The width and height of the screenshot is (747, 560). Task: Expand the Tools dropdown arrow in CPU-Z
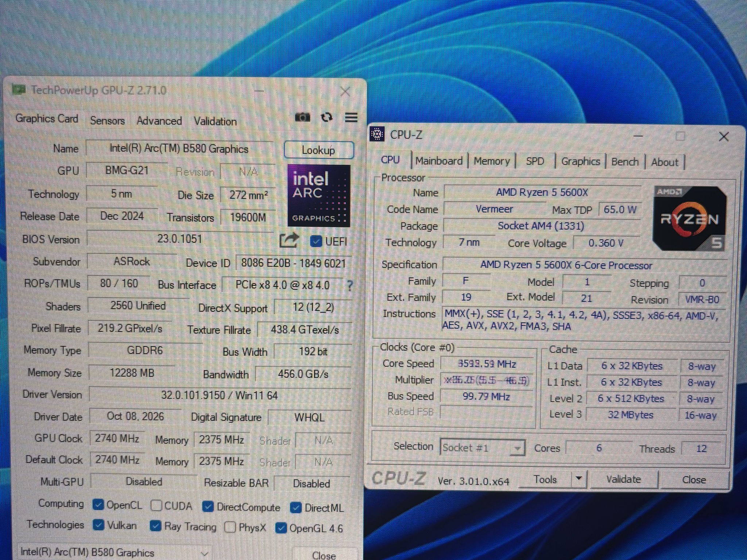[578, 478]
